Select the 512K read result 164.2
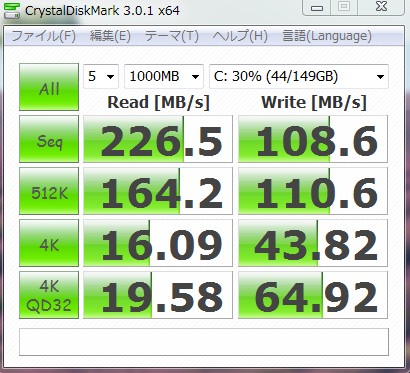This screenshot has height=373, width=410. pyautogui.click(x=158, y=191)
